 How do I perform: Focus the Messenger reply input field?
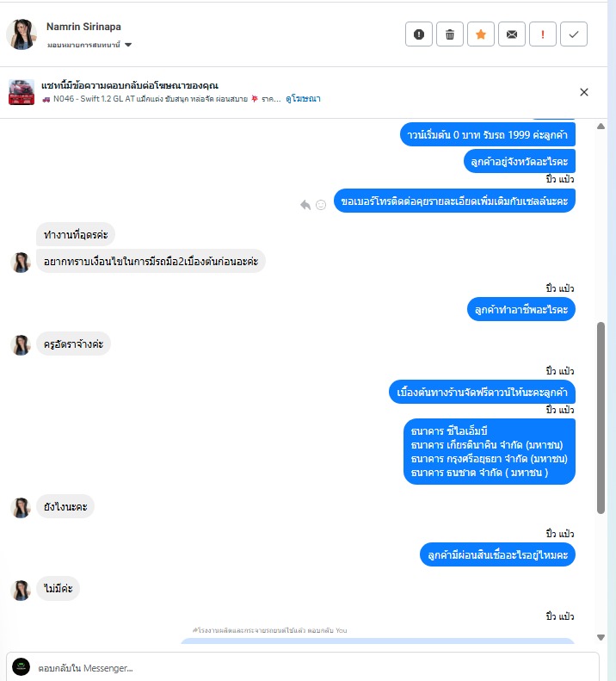303,667
